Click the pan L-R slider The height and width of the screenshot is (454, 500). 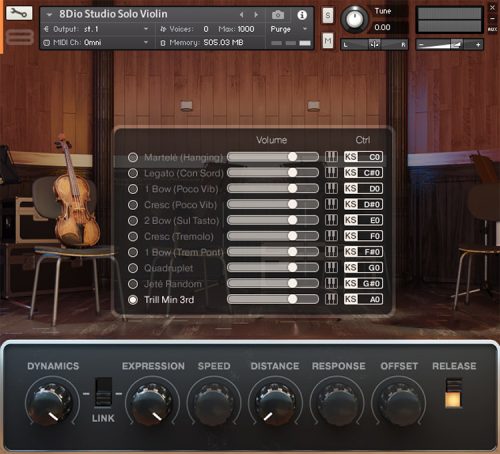pos(374,44)
